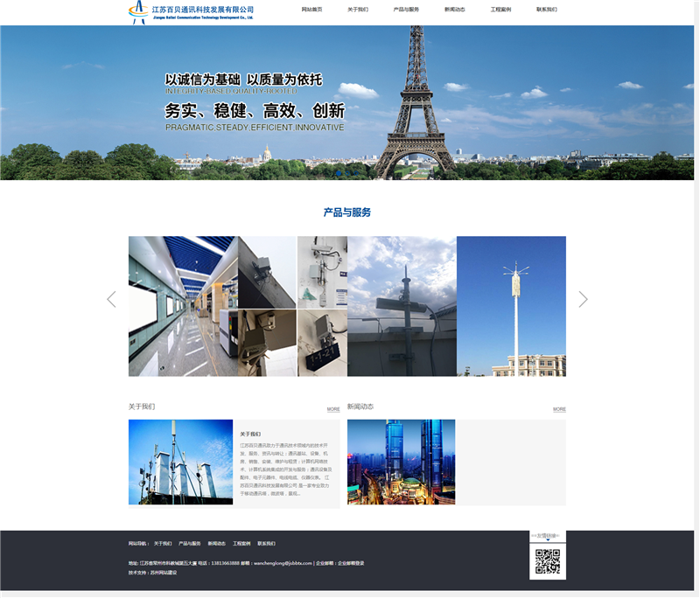Click the 新闻动态 section heading

click(x=360, y=407)
